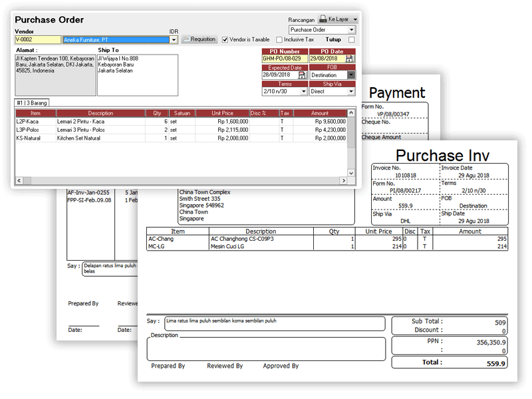The image size is (532, 399).
Task: Check the Tutup checkbox
Action: (x=351, y=40)
